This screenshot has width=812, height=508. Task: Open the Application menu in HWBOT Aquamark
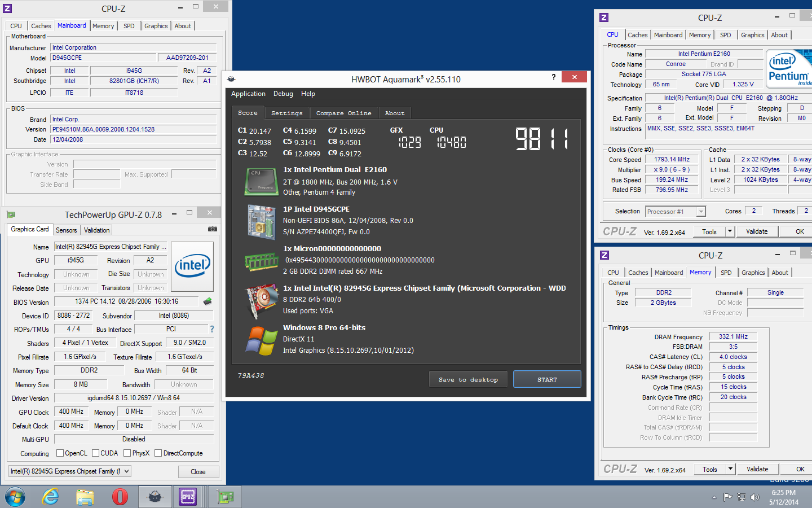click(248, 94)
